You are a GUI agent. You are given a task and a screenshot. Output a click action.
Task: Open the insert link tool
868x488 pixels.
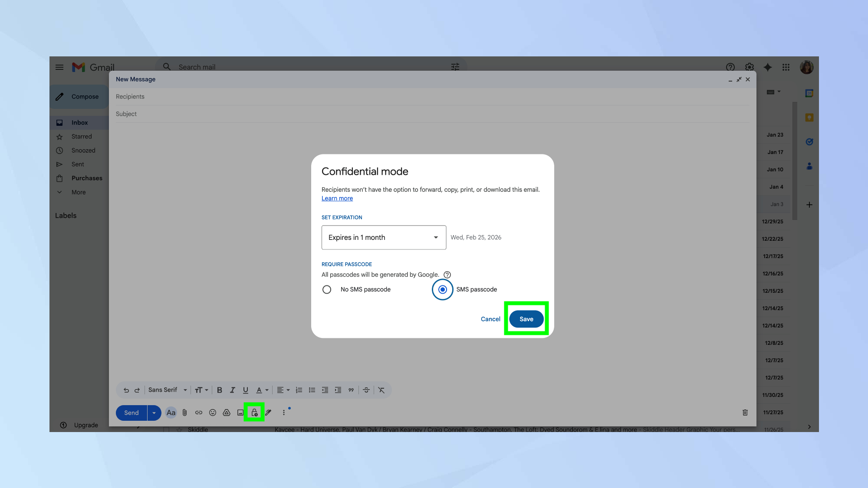pos(199,413)
